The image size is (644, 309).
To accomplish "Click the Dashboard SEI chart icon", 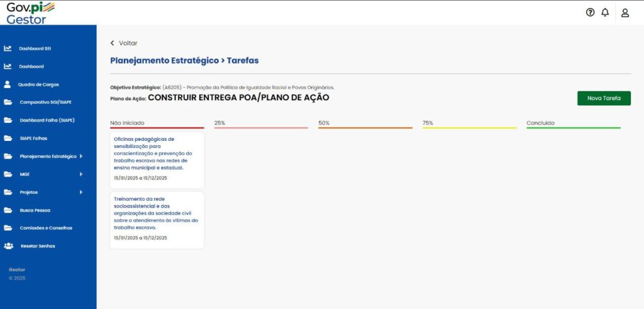I will (x=8, y=48).
